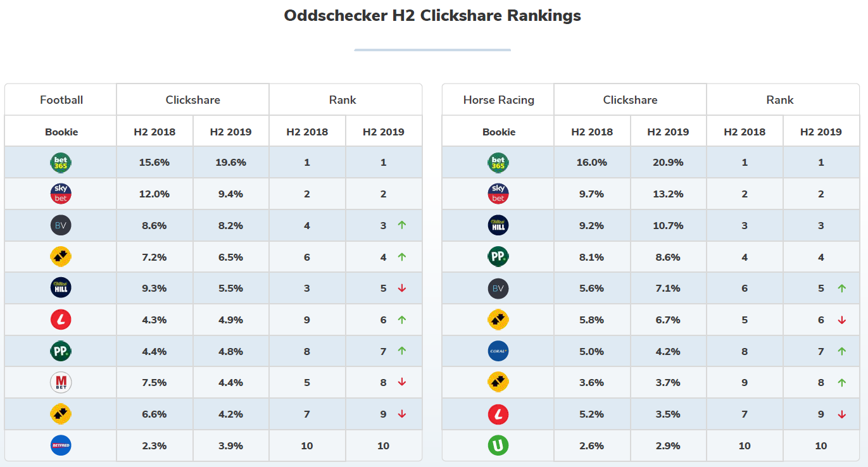Click the Oddschecker H2 Clickshare Rankings title

point(432,16)
